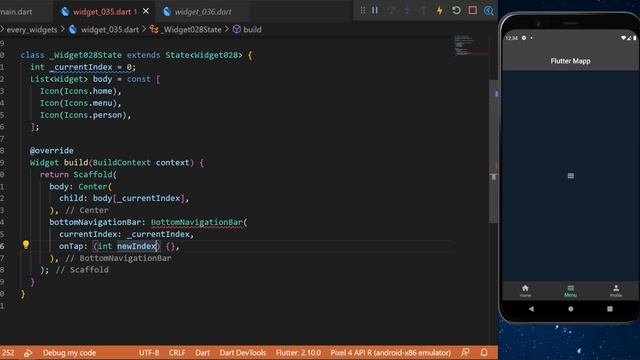Tap the Android back button in emulator
This screenshot has height=360, width=640.
(x=531, y=309)
